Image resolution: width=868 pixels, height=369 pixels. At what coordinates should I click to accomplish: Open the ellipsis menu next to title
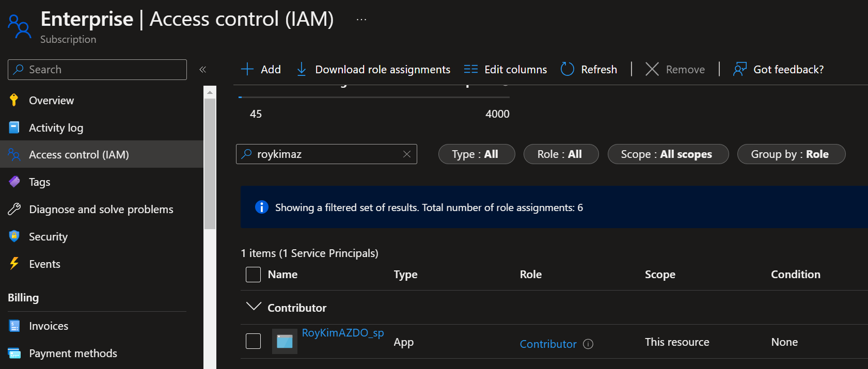pyautogui.click(x=361, y=20)
